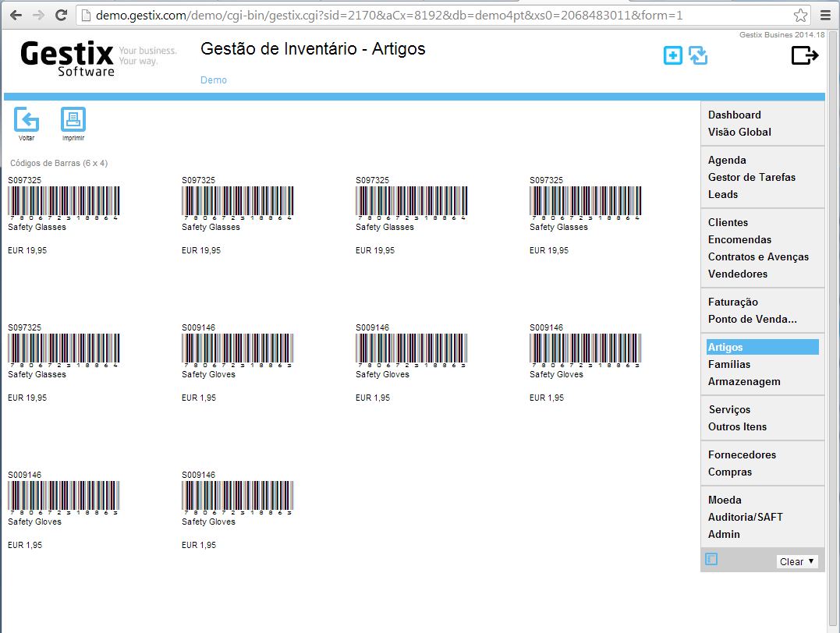Click browser back arrow

click(16, 15)
